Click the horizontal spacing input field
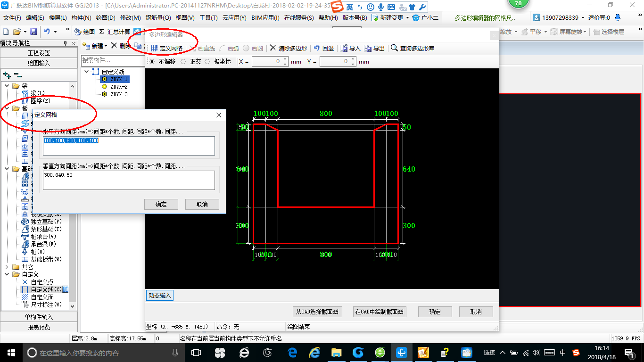Screen dimensions: 644x362 129,146
